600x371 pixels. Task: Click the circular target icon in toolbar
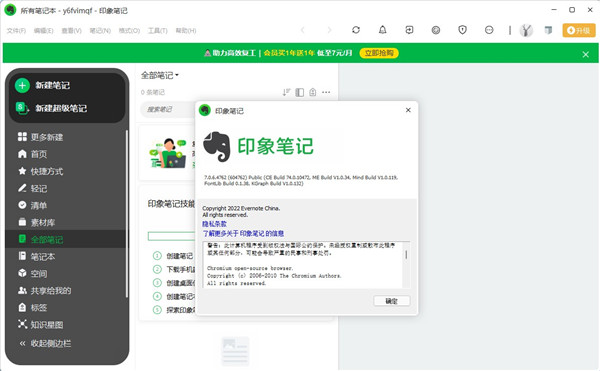[435, 30]
